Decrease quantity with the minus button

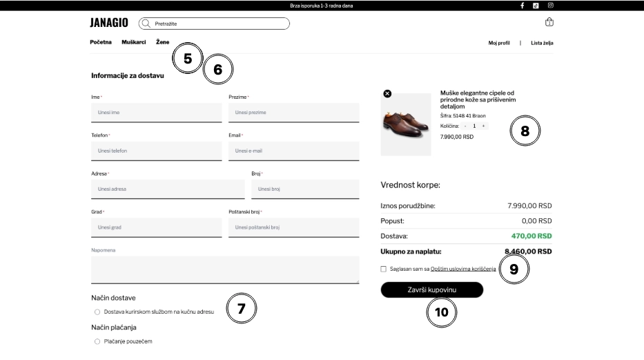(465, 126)
